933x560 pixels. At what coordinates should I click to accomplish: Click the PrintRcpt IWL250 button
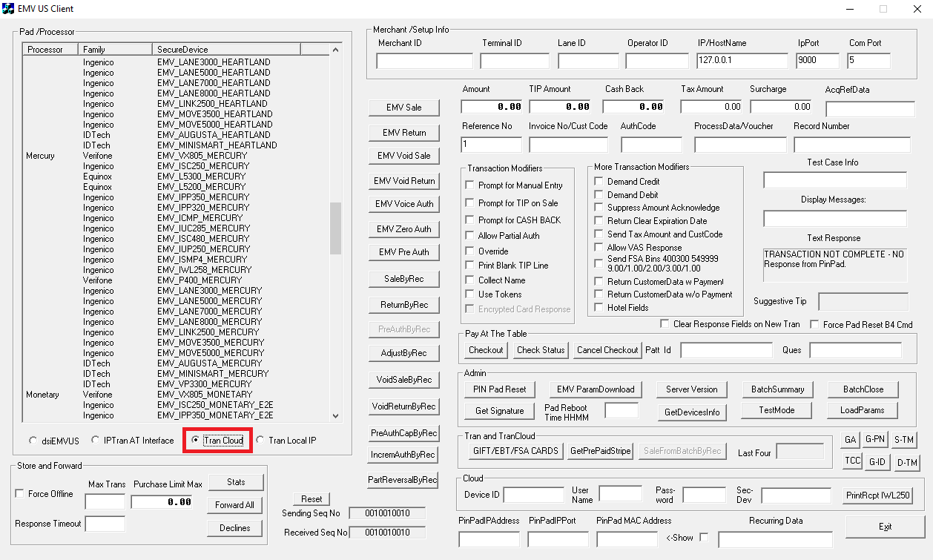click(x=878, y=495)
